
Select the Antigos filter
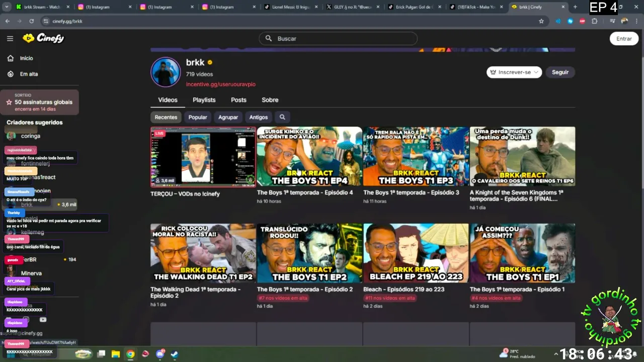click(259, 117)
